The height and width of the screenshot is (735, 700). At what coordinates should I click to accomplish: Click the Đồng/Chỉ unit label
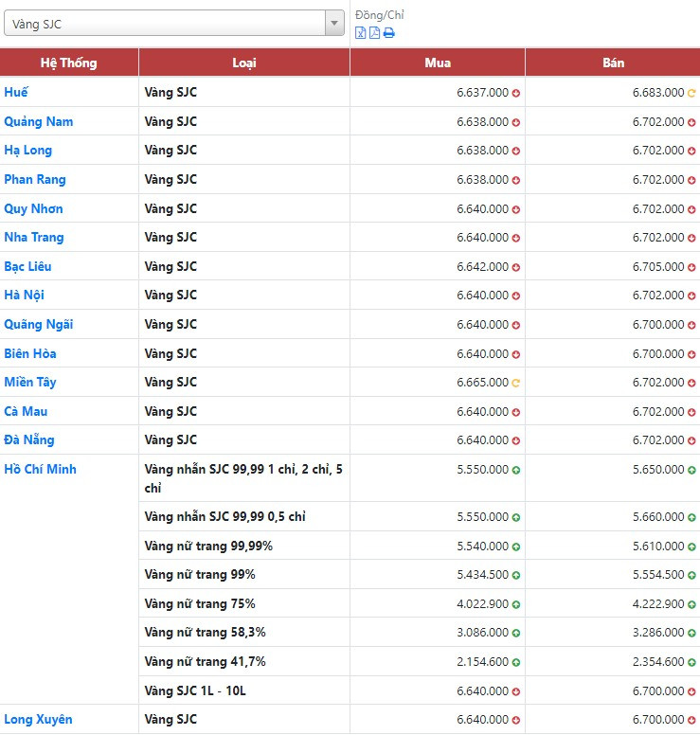[380, 15]
